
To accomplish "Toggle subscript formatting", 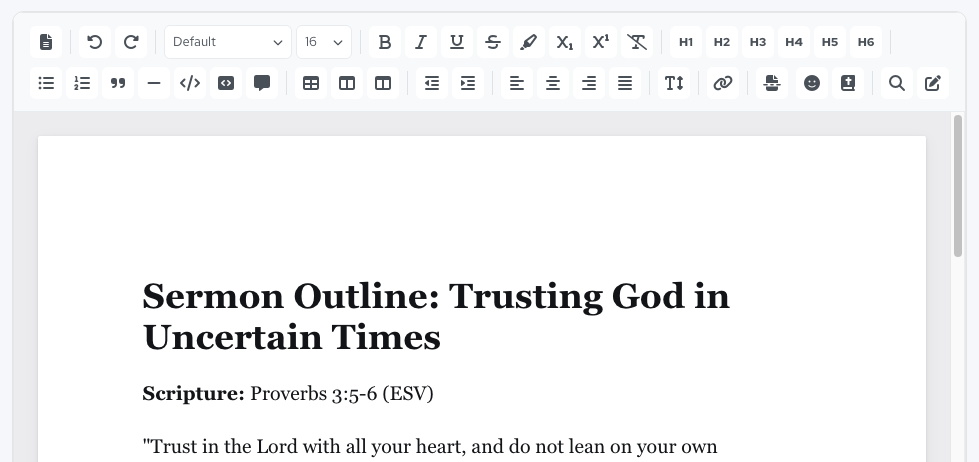I will point(565,42).
